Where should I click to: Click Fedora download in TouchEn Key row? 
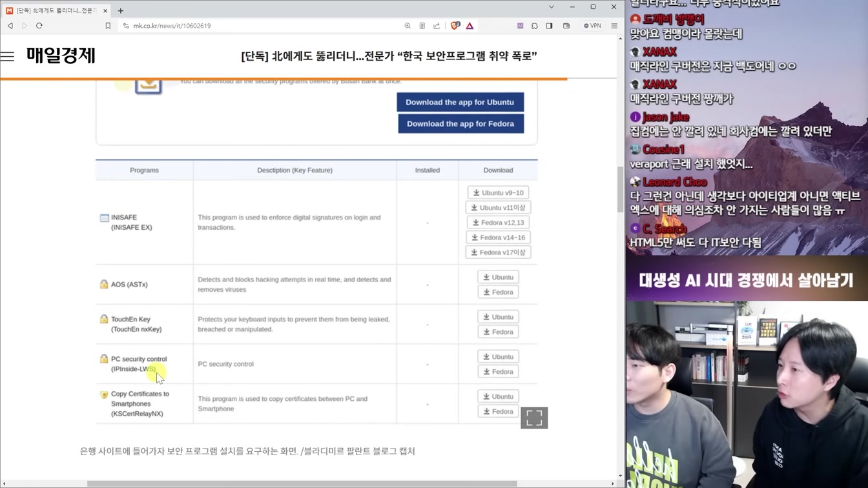[x=498, y=332]
